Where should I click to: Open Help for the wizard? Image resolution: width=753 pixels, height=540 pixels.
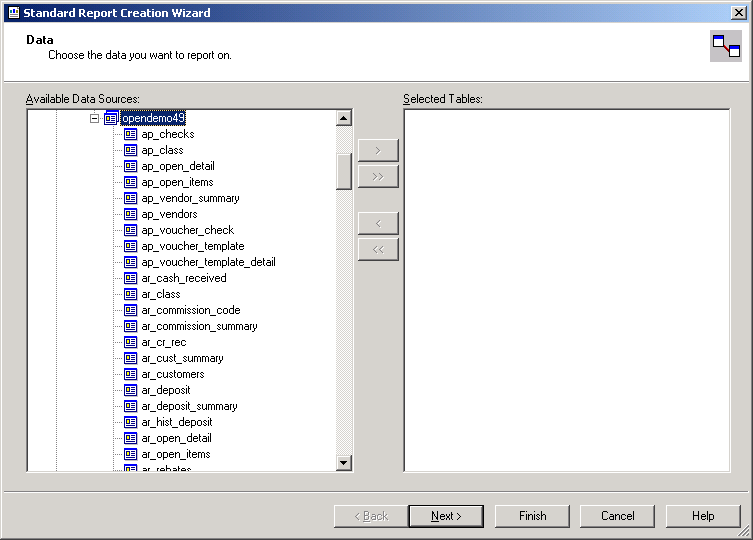click(x=703, y=516)
